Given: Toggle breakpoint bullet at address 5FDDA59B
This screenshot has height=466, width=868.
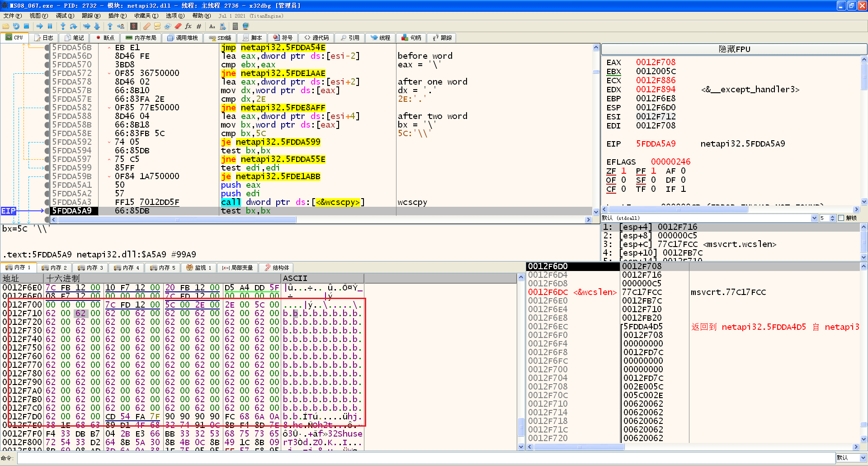Looking at the screenshot, I should (47, 176).
